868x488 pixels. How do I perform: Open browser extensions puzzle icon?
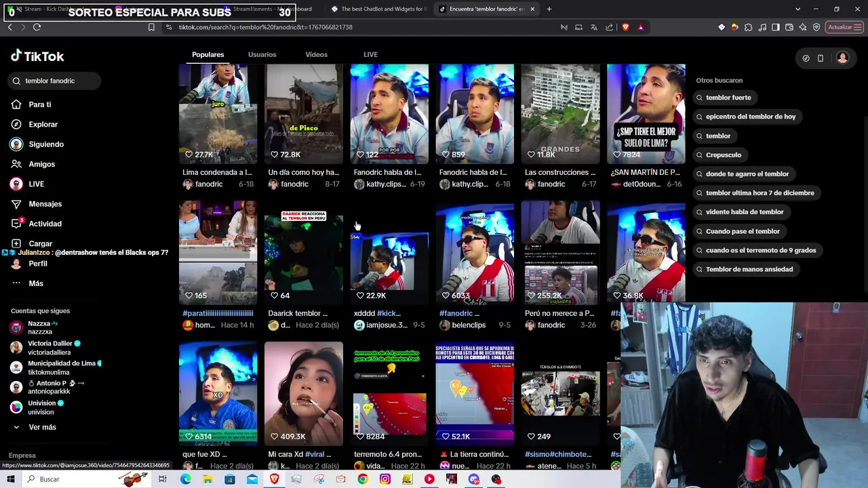(x=748, y=27)
